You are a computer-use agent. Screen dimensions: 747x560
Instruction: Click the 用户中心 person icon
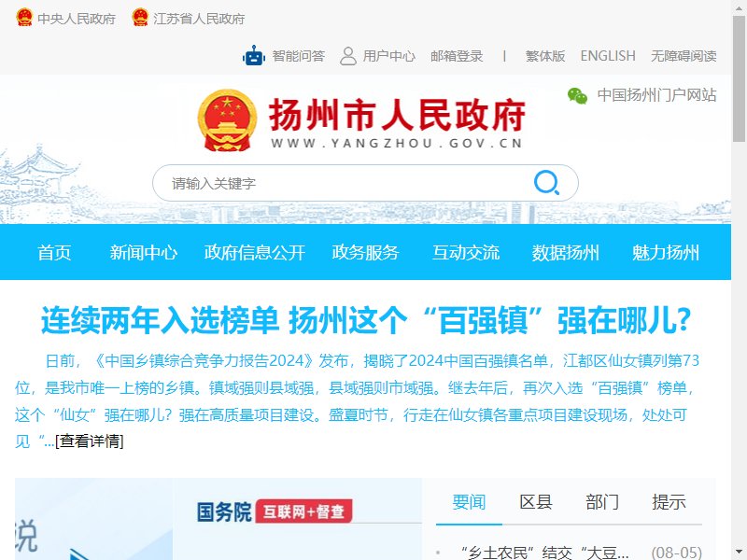pos(348,56)
